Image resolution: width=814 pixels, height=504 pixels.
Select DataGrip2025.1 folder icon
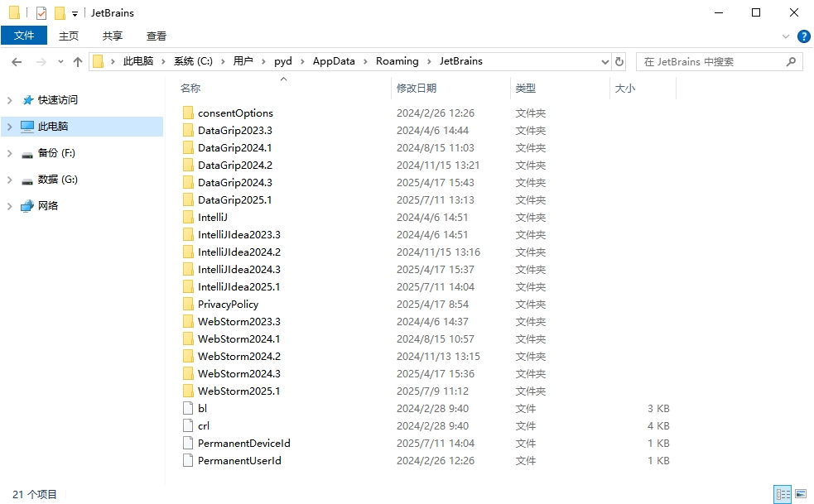pos(188,199)
